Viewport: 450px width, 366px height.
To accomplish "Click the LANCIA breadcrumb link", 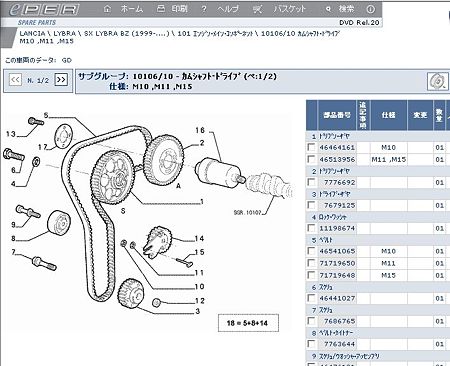I will 32,33.
